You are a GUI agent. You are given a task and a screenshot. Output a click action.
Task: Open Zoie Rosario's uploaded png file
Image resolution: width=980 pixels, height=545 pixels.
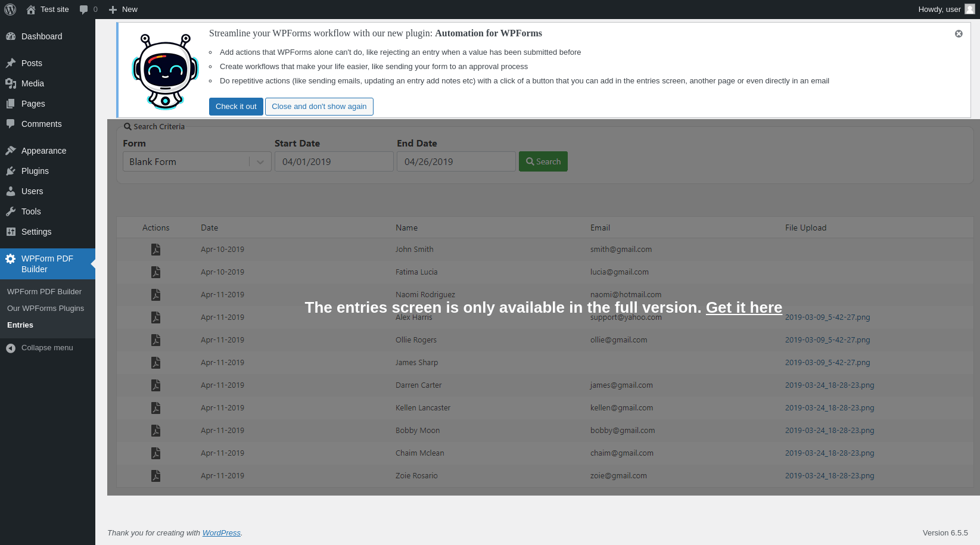(830, 476)
